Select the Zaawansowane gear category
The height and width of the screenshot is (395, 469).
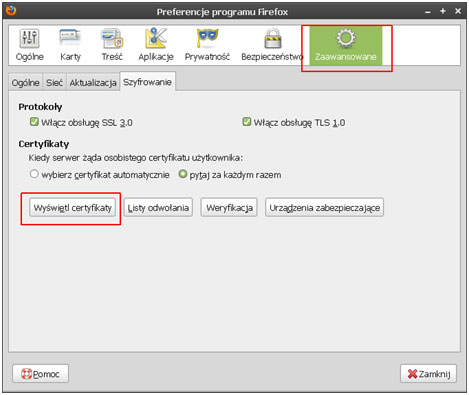tap(346, 46)
